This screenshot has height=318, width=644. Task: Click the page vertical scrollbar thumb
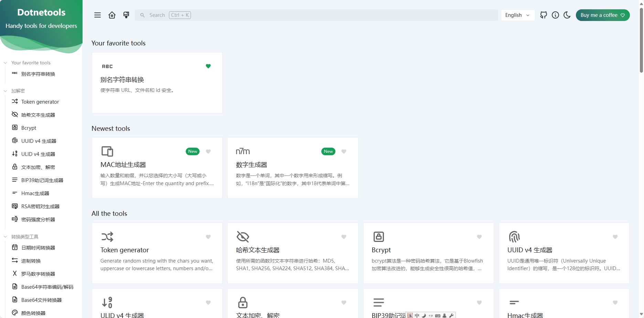pyautogui.click(x=641, y=40)
